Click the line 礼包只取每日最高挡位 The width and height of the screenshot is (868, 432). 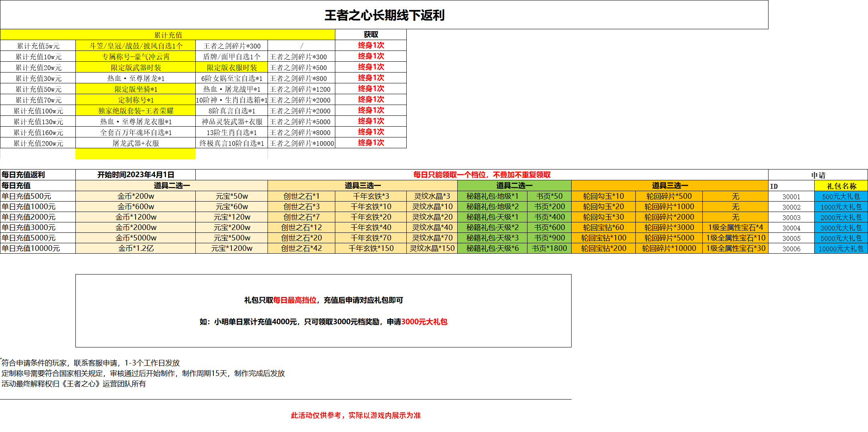pyautogui.click(x=323, y=300)
